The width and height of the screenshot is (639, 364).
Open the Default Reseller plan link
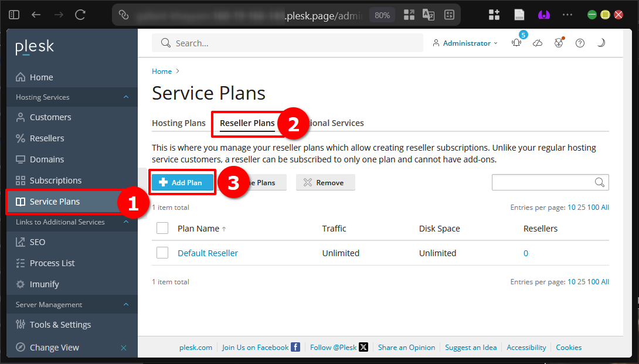click(208, 253)
